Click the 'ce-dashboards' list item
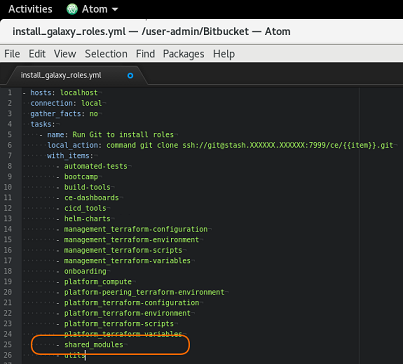Viewport: 403px width, 364px height. 91,198
